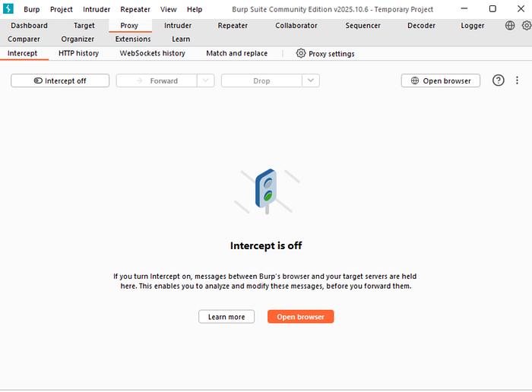Switch to the Dashboard tab
532x392 pixels.
(x=29, y=26)
